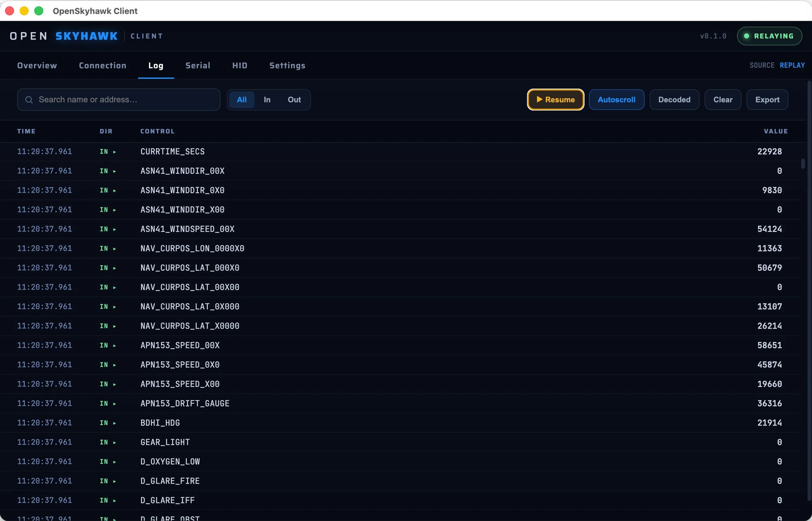The width and height of the screenshot is (812, 521).
Task: Click the v0.1.0 version text
Action: 713,36
